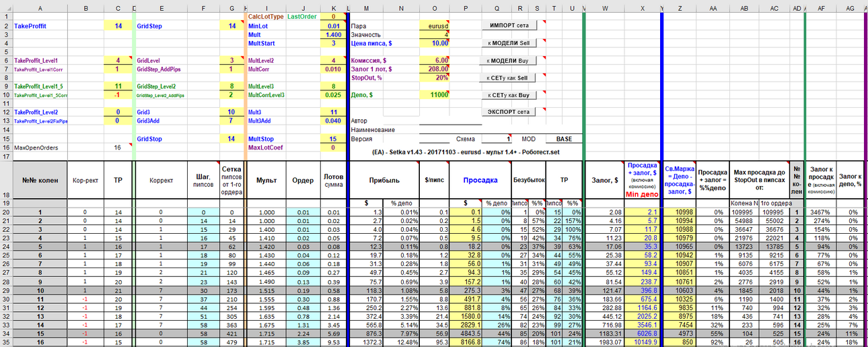
Task: Click the TakeProffit_Level2FixPips label
Action: [41, 121]
